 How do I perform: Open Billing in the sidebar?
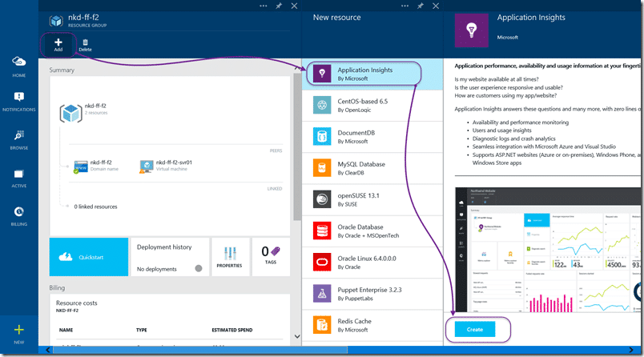tap(19, 216)
